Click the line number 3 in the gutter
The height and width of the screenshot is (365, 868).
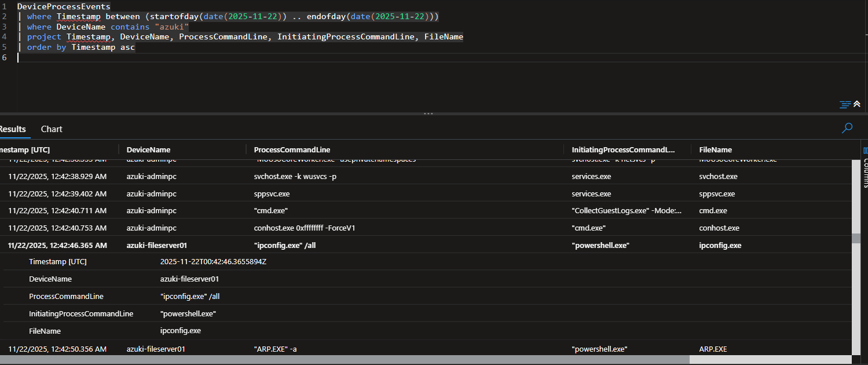click(4, 27)
